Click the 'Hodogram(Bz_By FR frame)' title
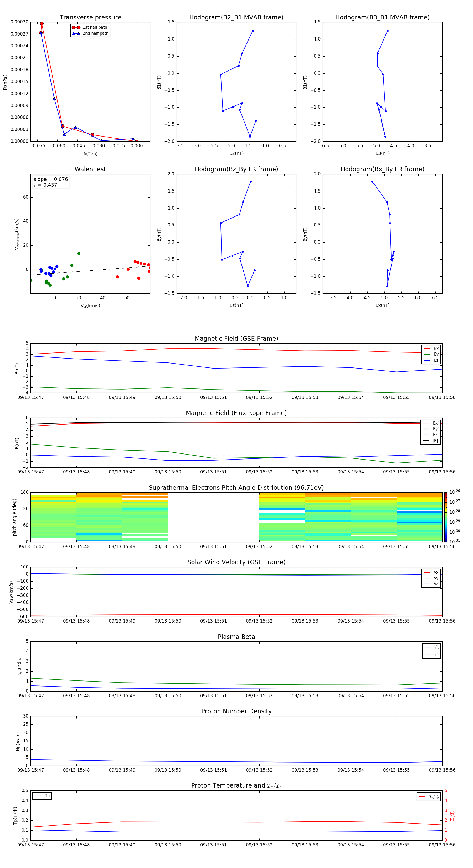 236,169
